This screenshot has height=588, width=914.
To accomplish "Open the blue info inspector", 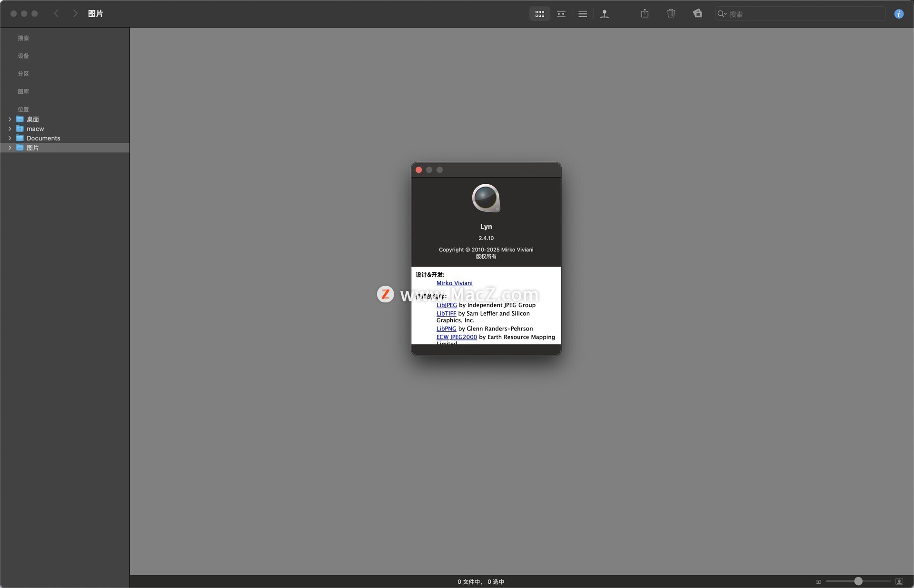I will point(899,14).
